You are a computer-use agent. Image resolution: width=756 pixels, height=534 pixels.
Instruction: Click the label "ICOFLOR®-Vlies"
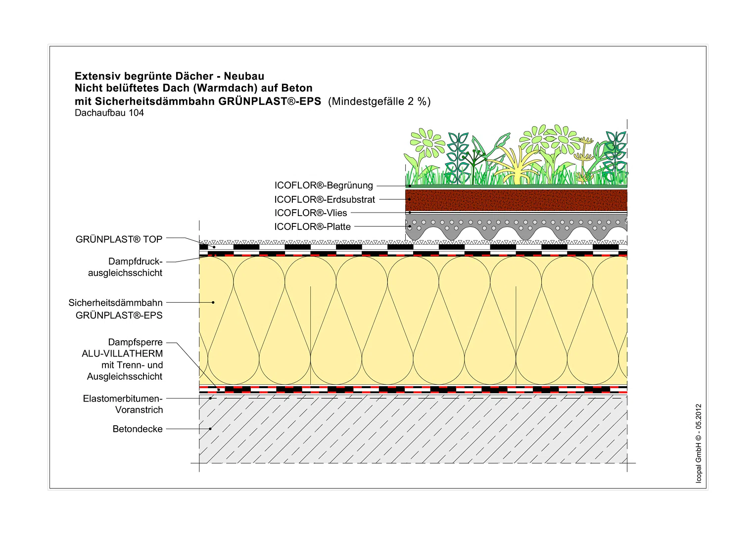point(311,213)
